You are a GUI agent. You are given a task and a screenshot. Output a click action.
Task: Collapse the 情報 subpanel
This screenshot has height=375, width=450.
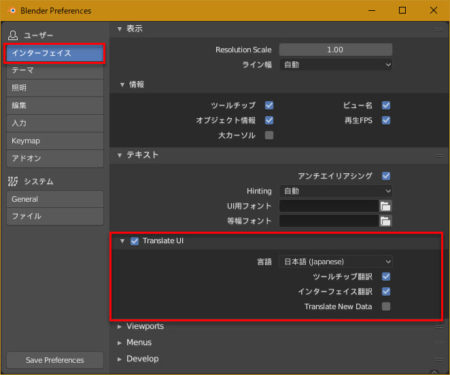pos(122,85)
